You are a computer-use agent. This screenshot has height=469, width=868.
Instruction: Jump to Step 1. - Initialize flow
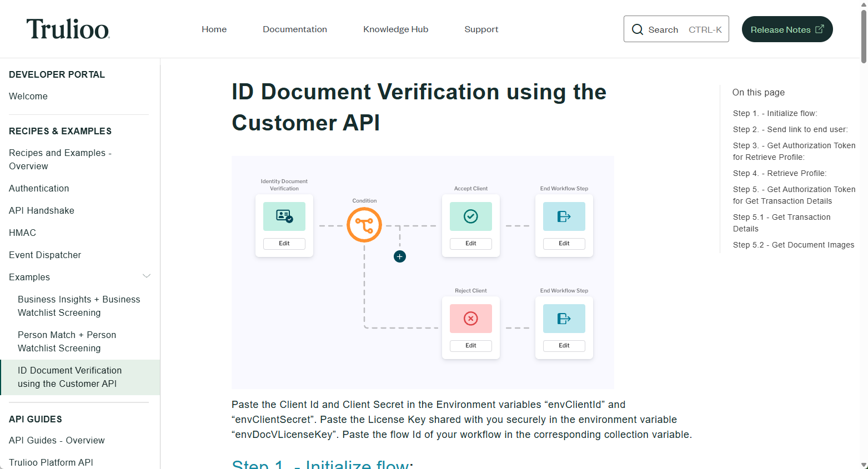pyautogui.click(x=775, y=113)
